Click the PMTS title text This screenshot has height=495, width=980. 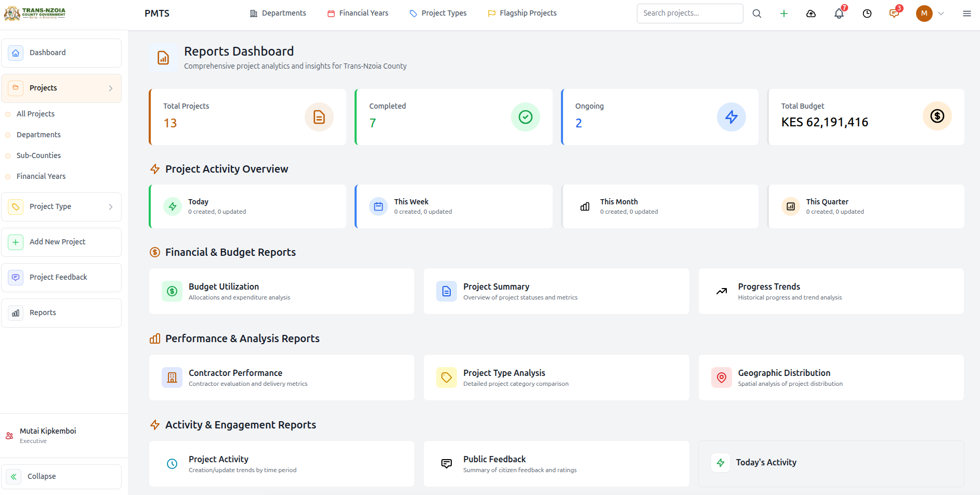click(x=157, y=14)
